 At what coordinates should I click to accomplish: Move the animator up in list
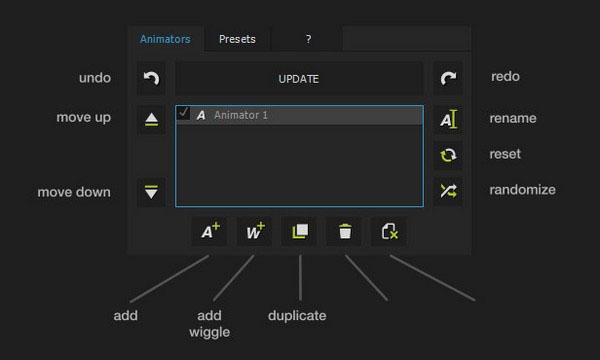[x=151, y=120]
